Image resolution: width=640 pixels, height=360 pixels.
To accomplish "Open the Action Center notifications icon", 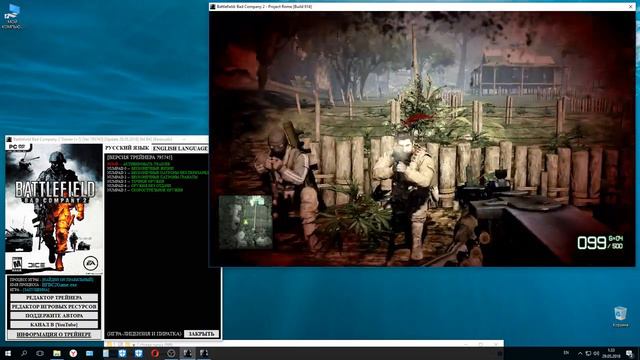I will click(x=629, y=353).
